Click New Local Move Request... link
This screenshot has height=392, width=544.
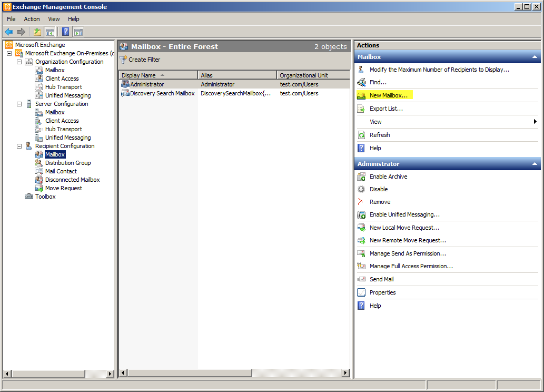pos(404,228)
